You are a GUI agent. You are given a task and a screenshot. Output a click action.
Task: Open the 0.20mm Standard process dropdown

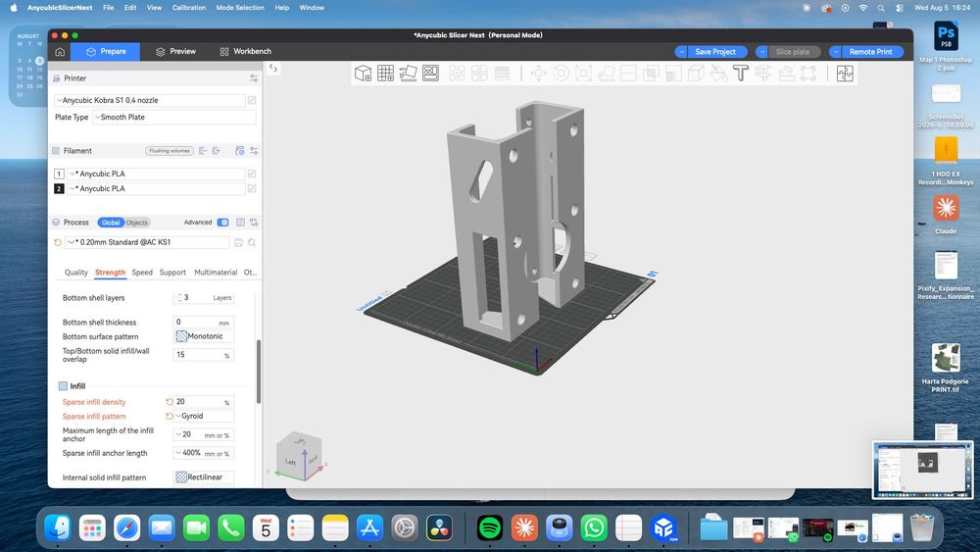coord(148,242)
